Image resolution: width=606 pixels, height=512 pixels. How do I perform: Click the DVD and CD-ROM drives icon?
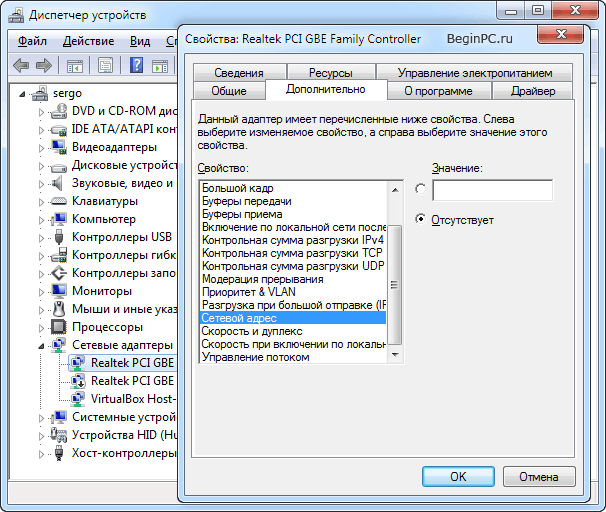[59, 111]
